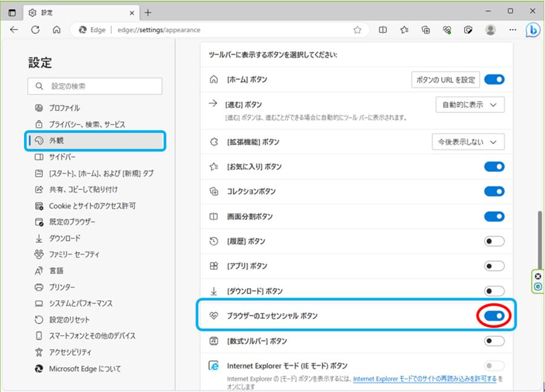Toggle the 画面分割ボタン switch

[x=494, y=217]
